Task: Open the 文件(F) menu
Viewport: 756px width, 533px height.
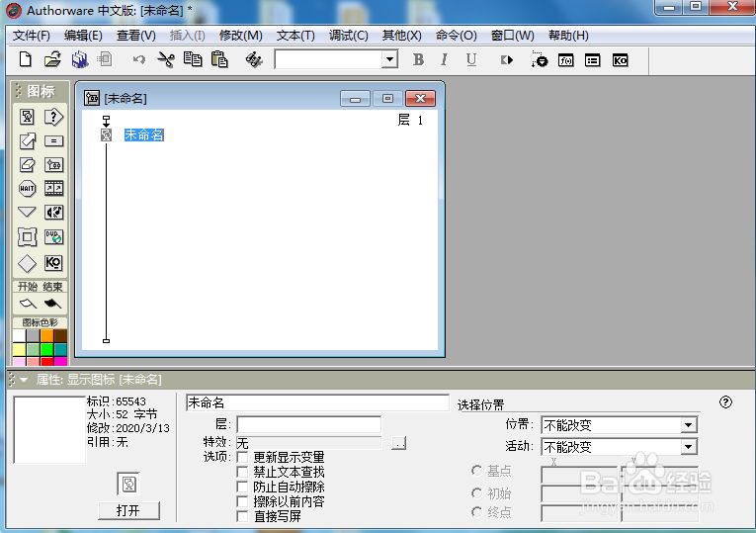Action: point(32,36)
